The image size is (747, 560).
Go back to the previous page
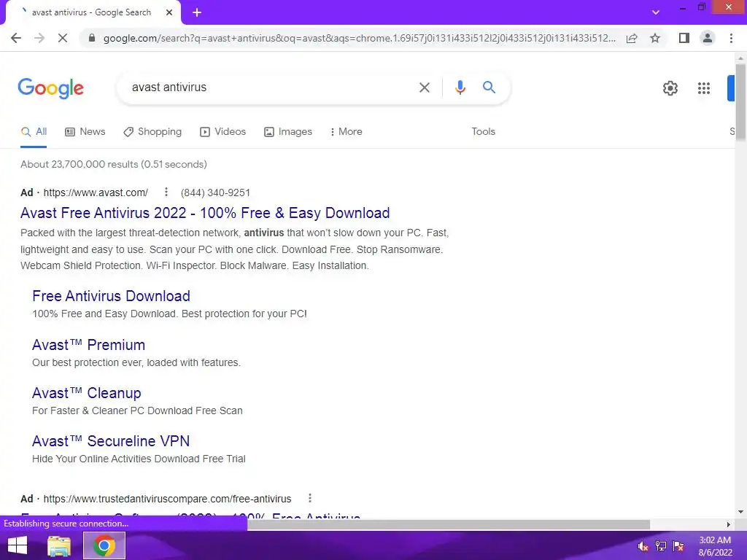pos(16,38)
